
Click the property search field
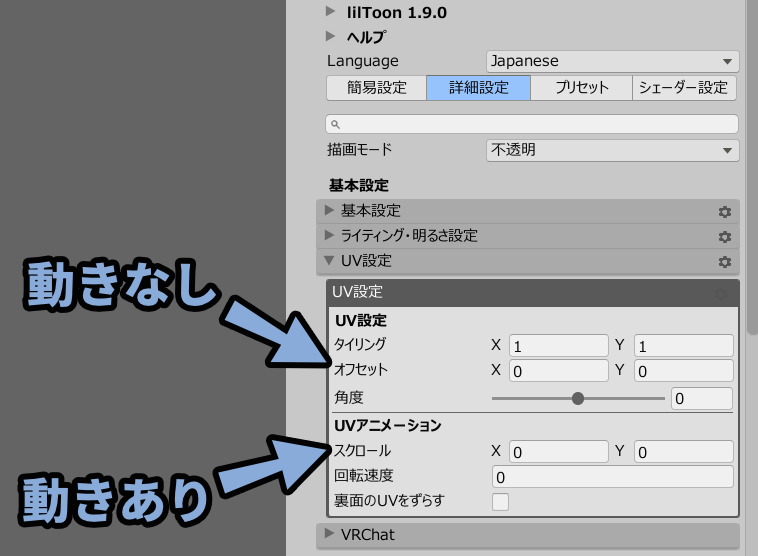(532, 124)
